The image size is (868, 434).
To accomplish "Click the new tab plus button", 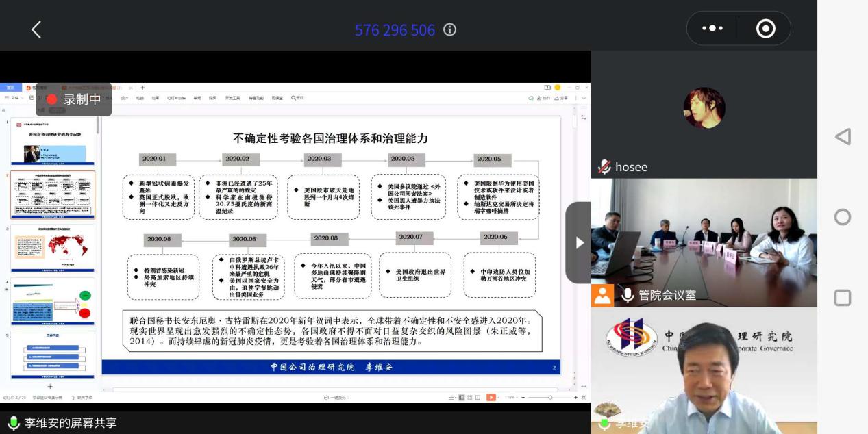I will [142, 88].
